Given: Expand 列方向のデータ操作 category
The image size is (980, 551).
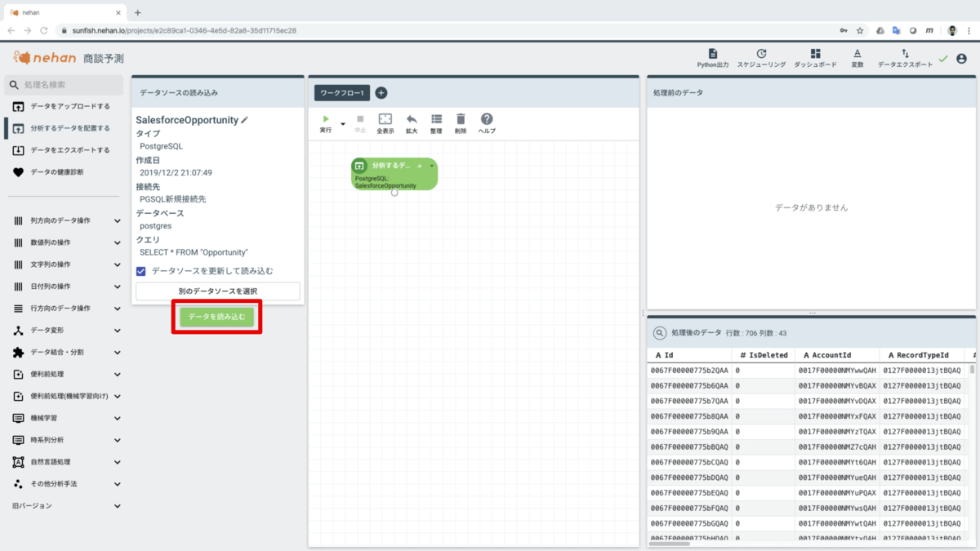Looking at the screenshot, I should [x=67, y=220].
